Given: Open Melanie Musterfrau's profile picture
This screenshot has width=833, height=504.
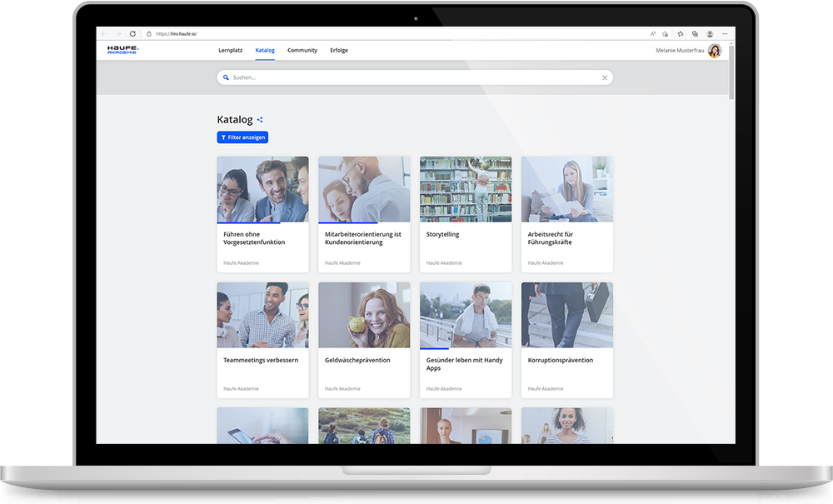Looking at the screenshot, I should point(715,49).
